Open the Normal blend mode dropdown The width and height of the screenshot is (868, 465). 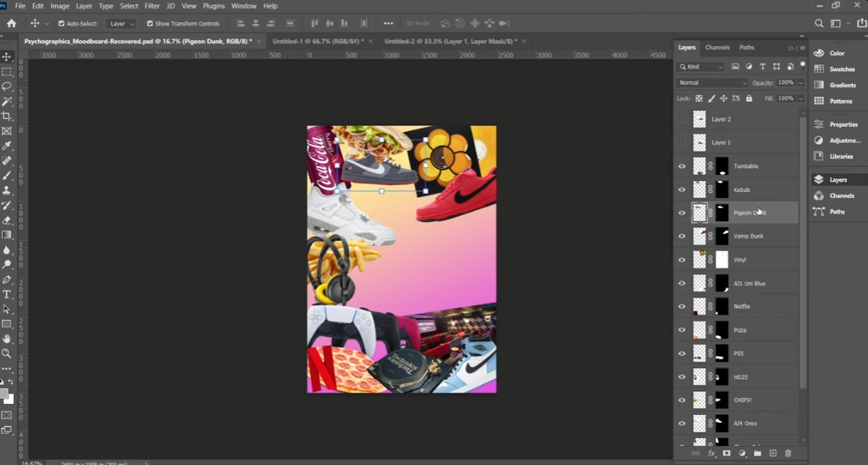(712, 83)
